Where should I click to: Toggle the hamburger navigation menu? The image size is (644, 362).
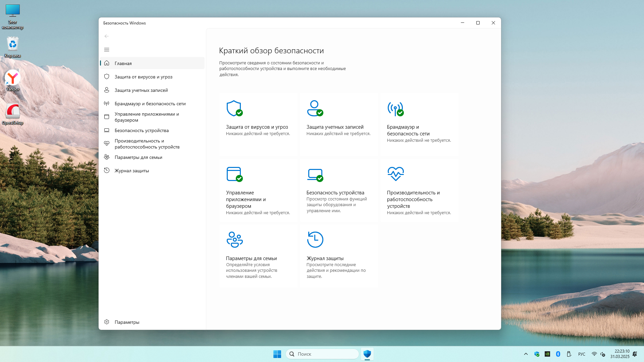point(107,50)
